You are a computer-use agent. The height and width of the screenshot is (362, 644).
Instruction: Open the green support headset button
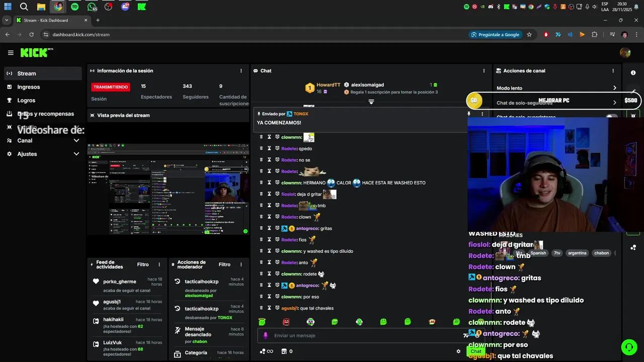click(628, 347)
